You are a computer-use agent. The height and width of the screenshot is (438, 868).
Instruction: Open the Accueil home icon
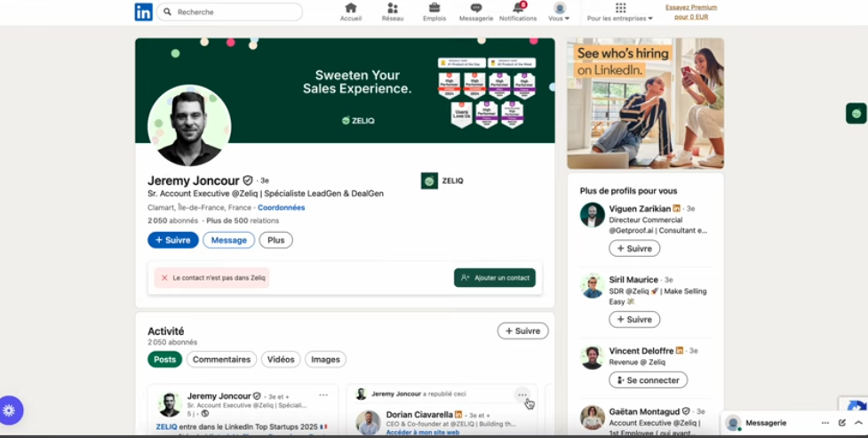[350, 12]
